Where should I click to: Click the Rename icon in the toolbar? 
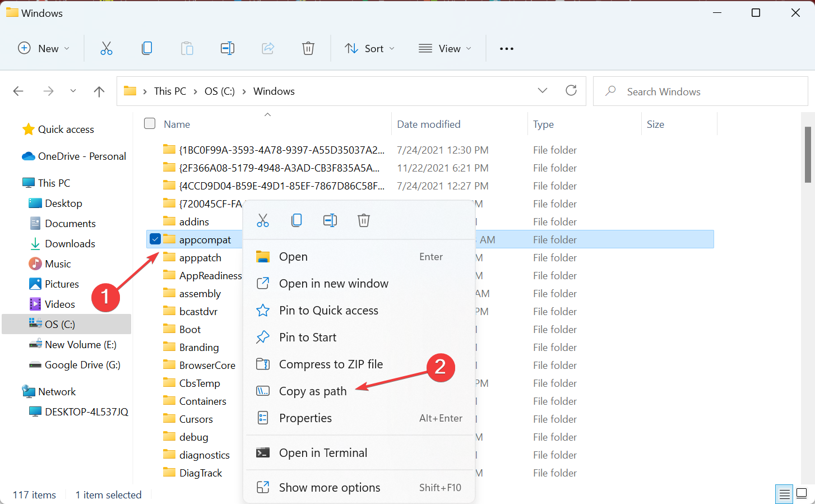tap(228, 49)
